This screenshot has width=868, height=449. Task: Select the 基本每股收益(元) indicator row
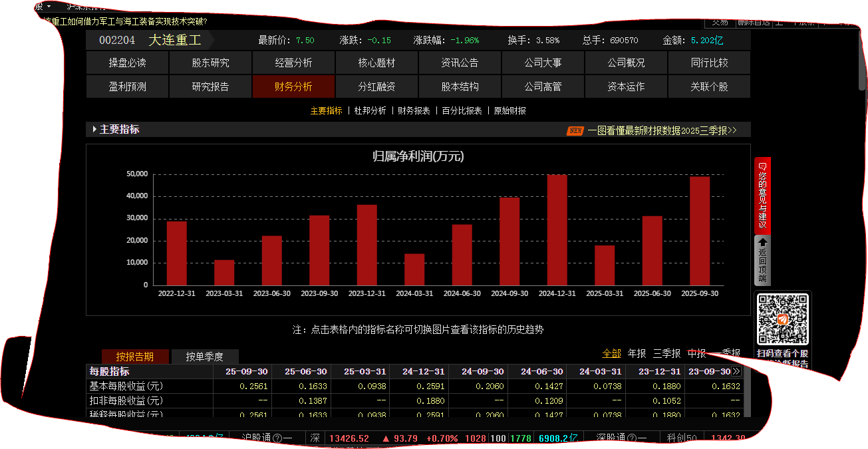(x=414, y=386)
